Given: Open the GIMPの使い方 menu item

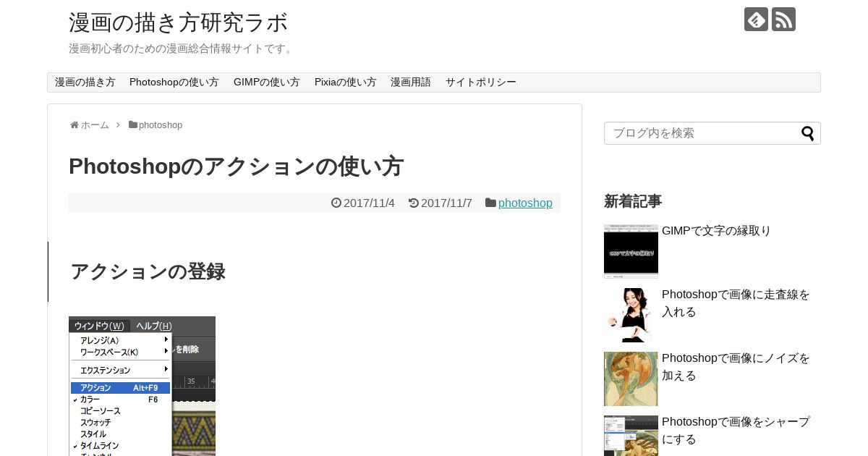Looking at the screenshot, I should pos(267,83).
